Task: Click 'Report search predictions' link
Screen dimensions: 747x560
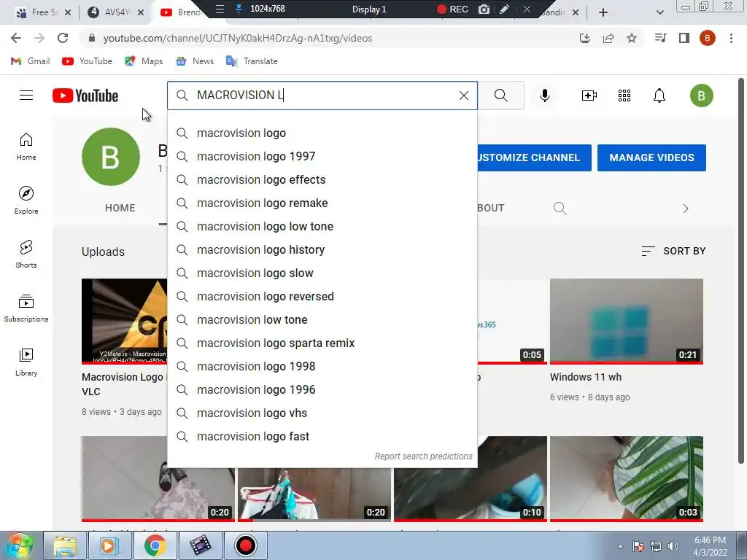Action: coord(424,456)
